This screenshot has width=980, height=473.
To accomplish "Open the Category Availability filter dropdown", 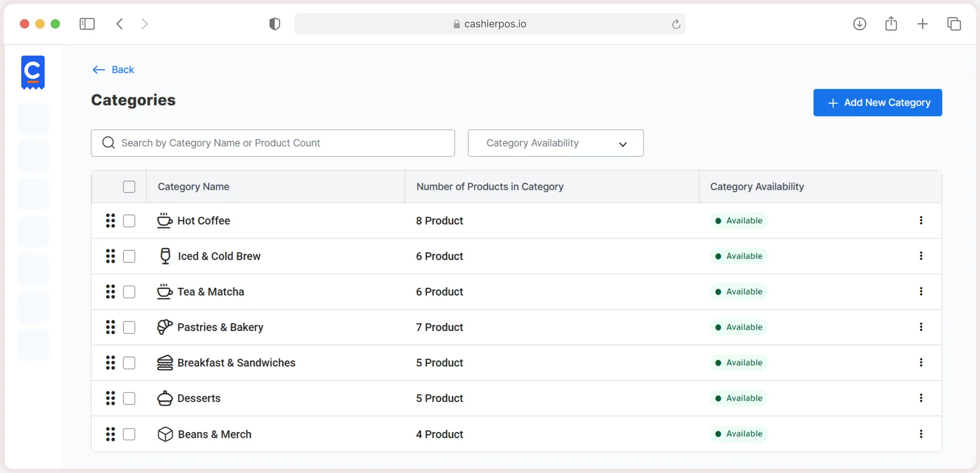I will tap(555, 143).
